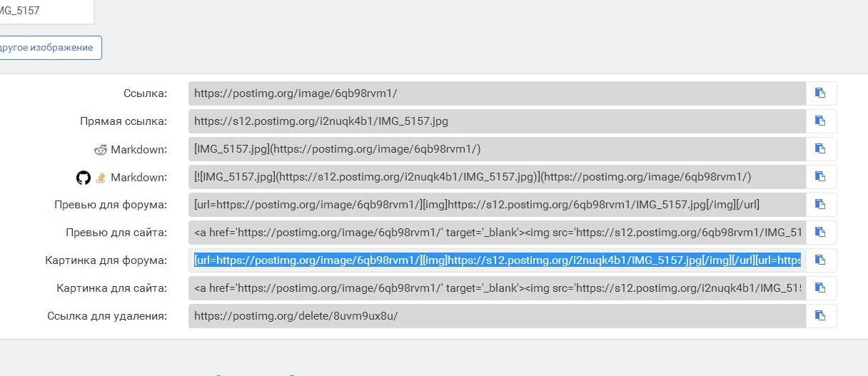868x376 pixels.
Task: Copy the Картинка для сайта code
Action: point(821,288)
